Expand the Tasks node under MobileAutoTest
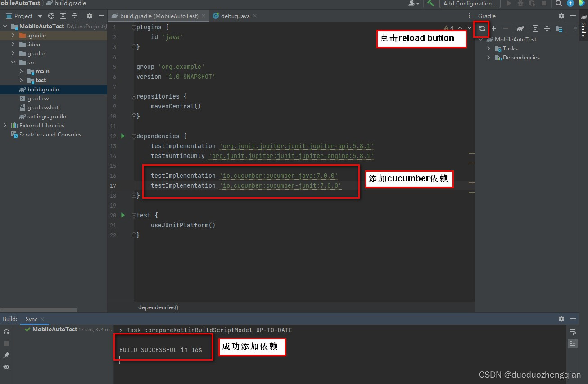Image resolution: width=588 pixels, height=384 pixels. [x=488, y=48]
